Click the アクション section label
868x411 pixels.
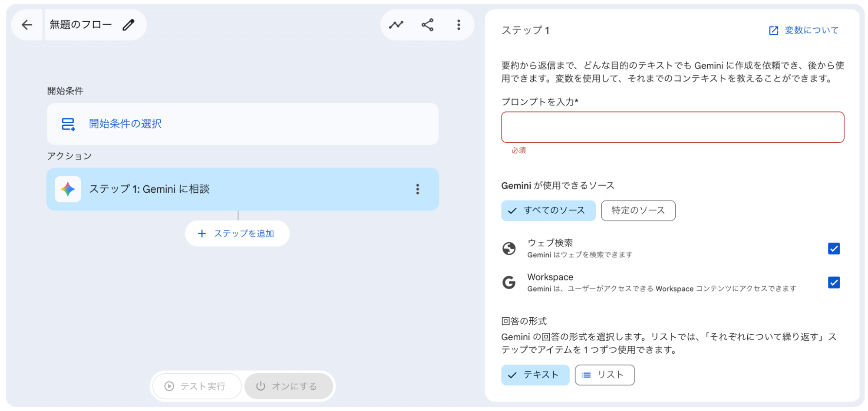69,156
